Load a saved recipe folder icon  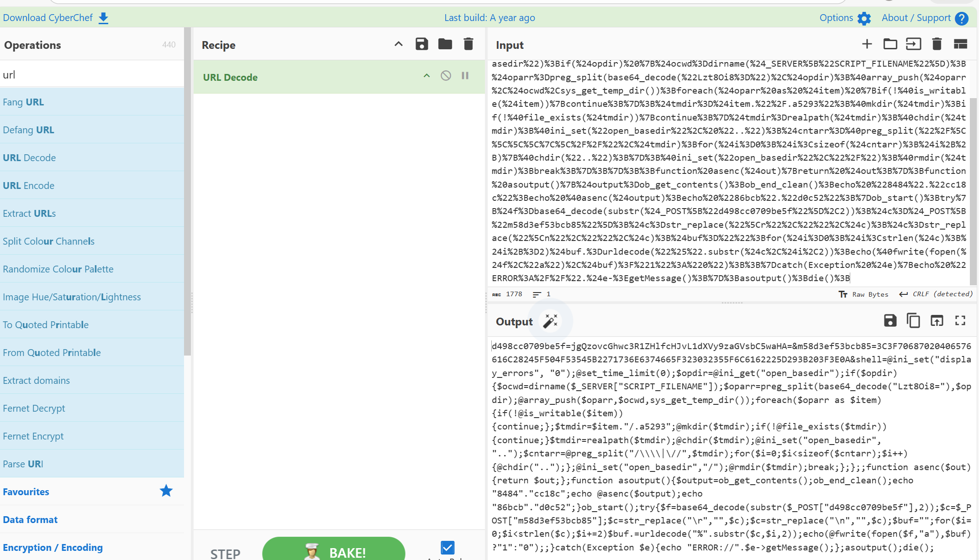(445, 44)
